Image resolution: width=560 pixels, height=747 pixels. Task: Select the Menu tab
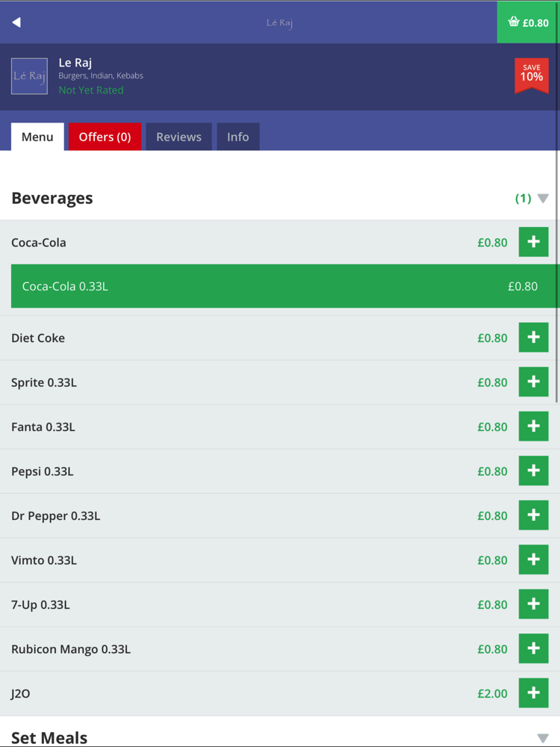click(37, 137)
